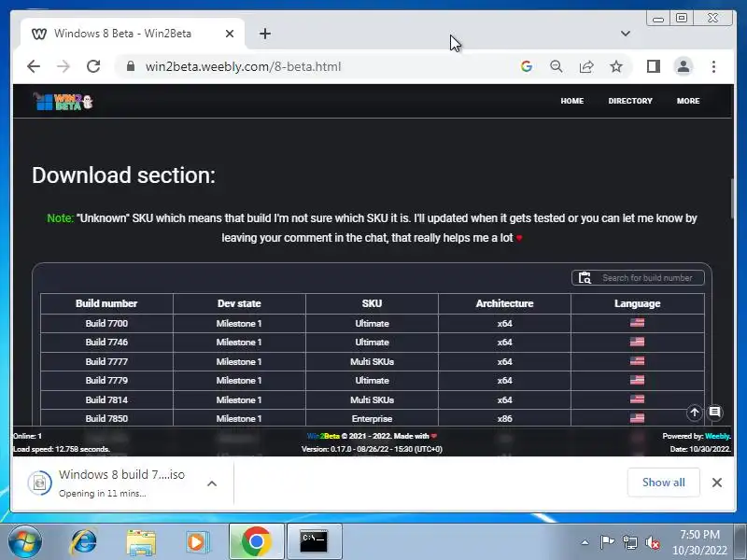Go back using the browser back arrow
The width and height of the screenshot is (747, 560).
[x=34, y=66]
